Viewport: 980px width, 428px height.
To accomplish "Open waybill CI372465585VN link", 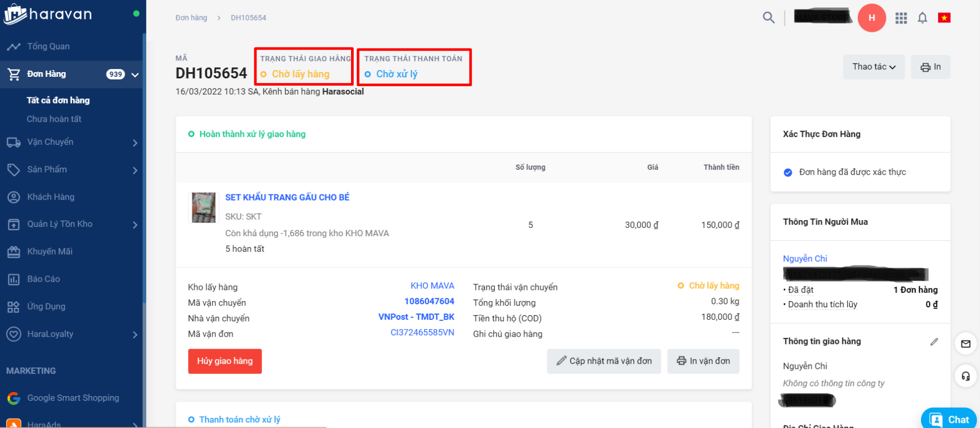I will 422,333.
